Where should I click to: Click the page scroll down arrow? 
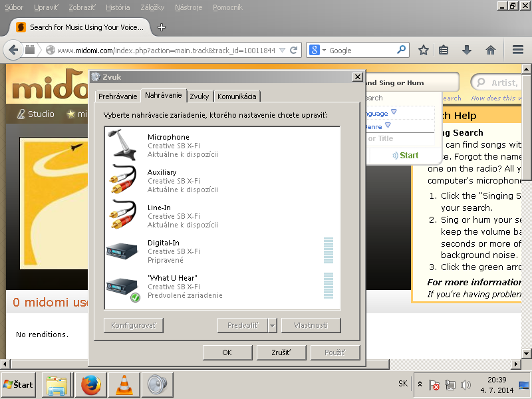526,353
